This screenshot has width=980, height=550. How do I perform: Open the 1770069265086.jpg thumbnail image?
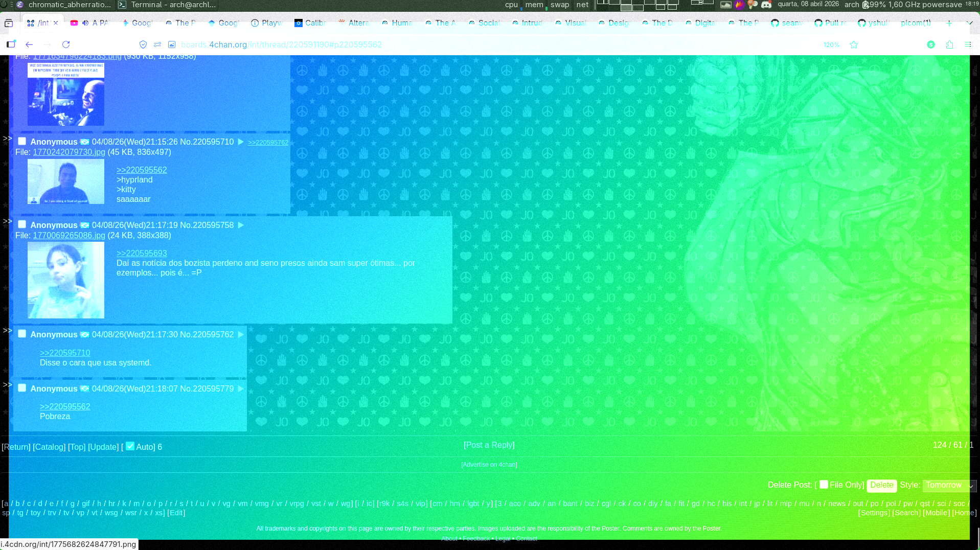tap(66, 280)
